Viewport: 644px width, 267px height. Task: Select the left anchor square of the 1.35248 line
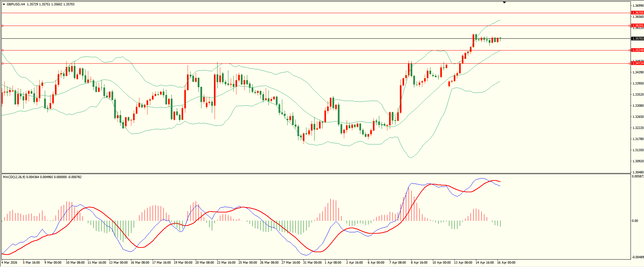pyautogui.click(x=3, y=51)
